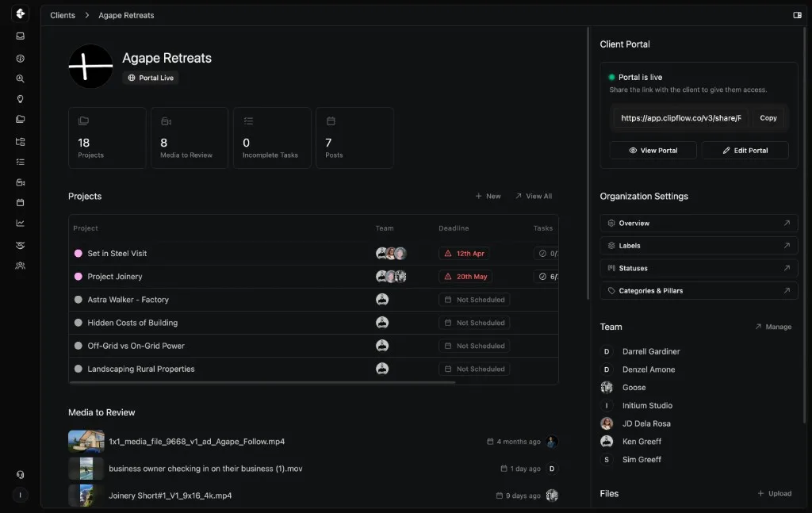Click the portal URL field
Image resolution: width=812 pixels, height=513 pixels.
(x=681, y=118)
